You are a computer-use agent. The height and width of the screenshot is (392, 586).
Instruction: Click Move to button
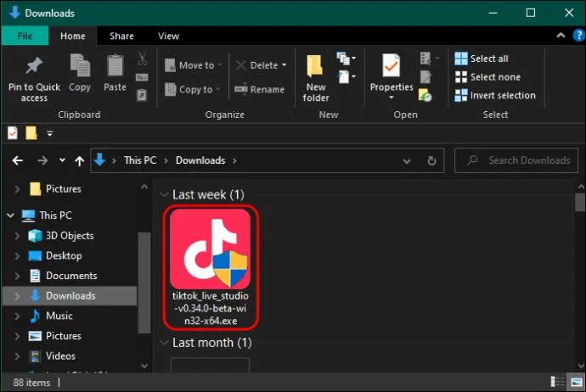(193, 65)
